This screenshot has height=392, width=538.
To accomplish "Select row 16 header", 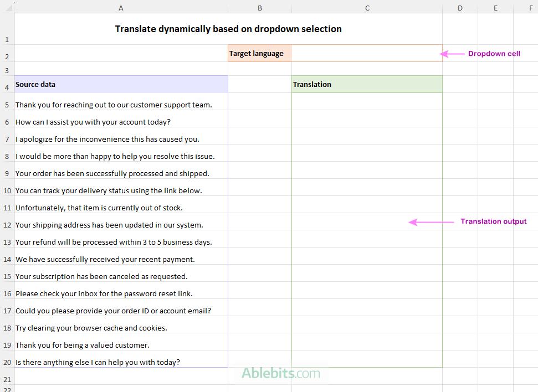I will pyautogui.click(x=7, y=290).
